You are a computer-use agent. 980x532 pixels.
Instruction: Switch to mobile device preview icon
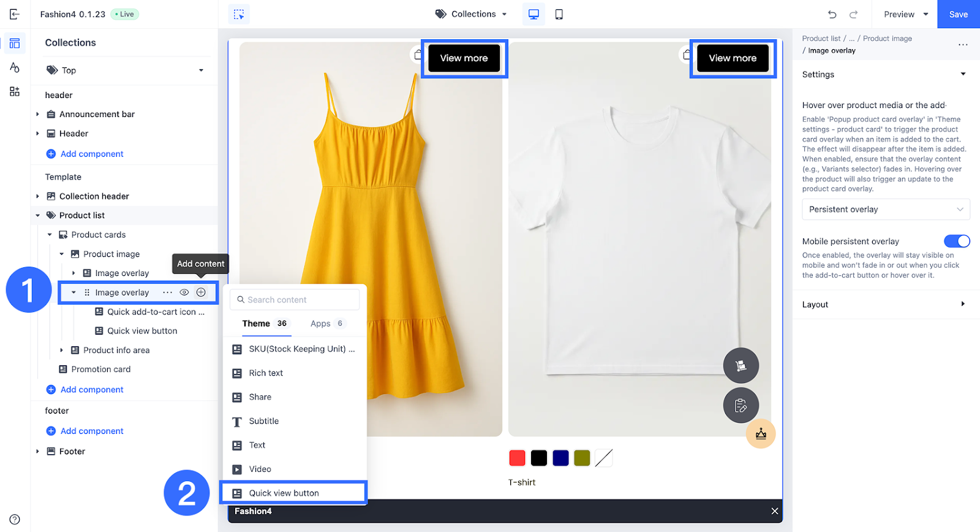[559, 14]
